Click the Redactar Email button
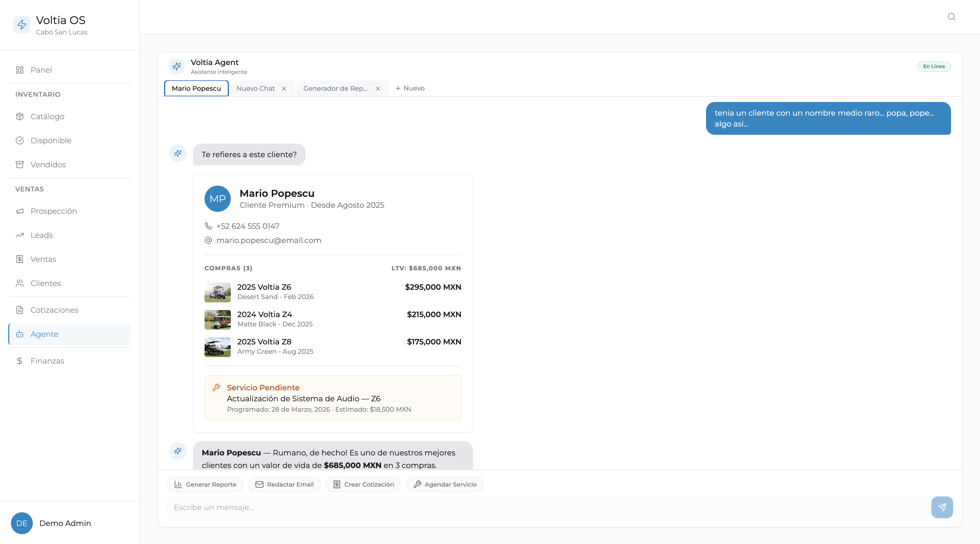The width and height of the screenshot is (980, 544). (285, 484)
